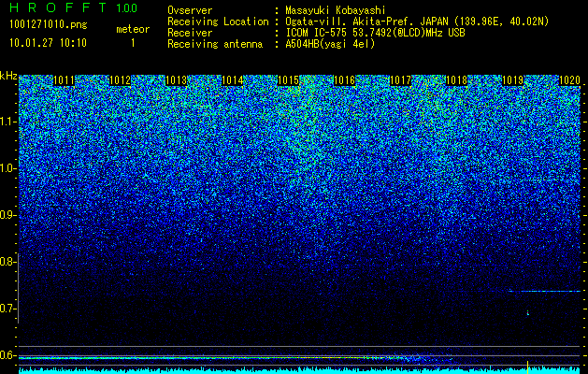This screenshot has height=374, width=588.
Task: Select the filename 1001271010.png
Action: 49,25
